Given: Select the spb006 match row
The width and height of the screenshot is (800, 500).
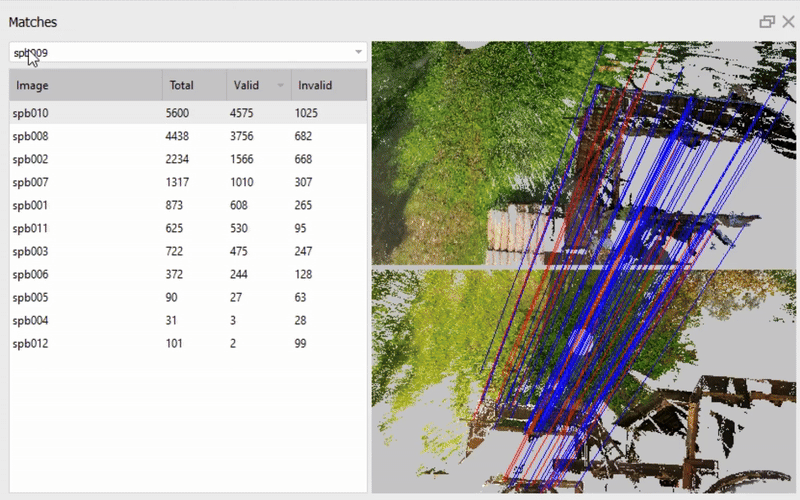Looking at the screenshot, I should click(30, 274).
